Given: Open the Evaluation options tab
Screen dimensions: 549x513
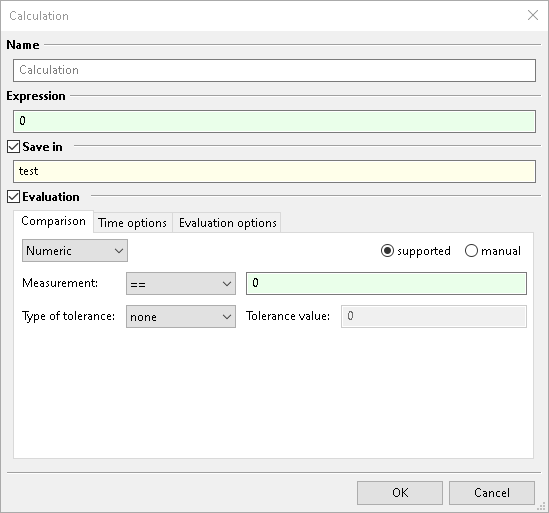Looking at the screenshot, I should coord(228,223).
